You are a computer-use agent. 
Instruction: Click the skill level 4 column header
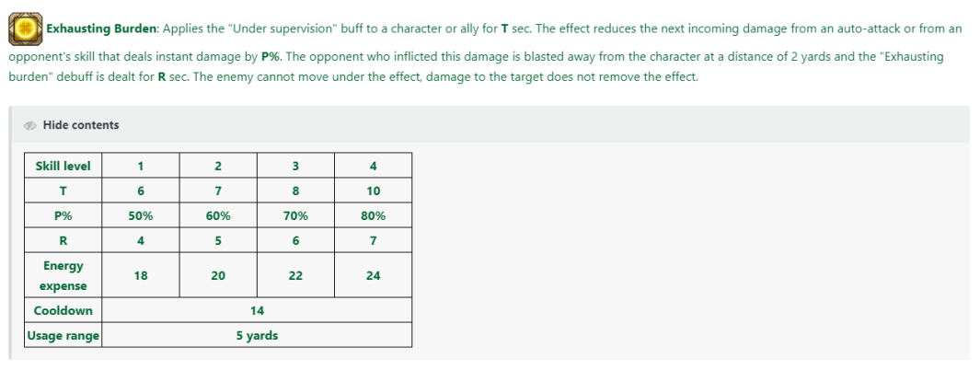coord(373,166)
